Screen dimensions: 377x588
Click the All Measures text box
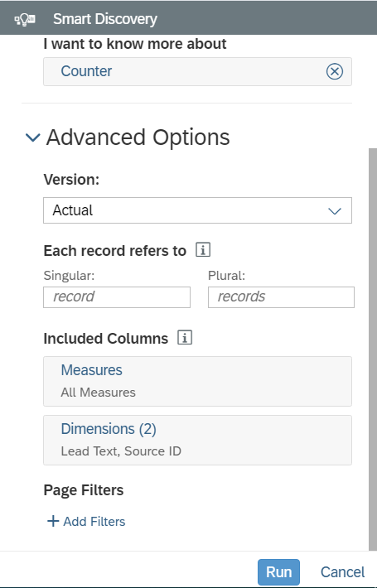(x=99, y=393)
